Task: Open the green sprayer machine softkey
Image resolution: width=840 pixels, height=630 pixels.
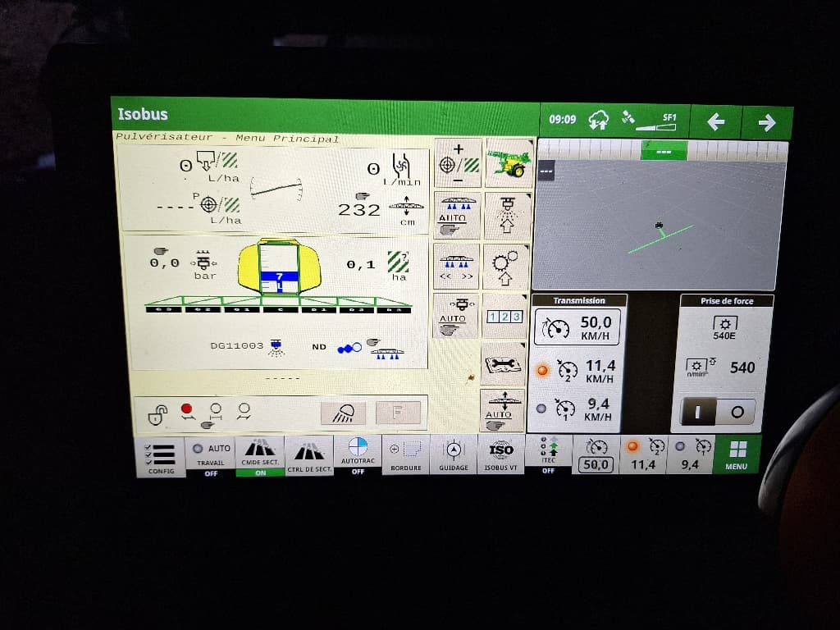Action: 509,163
